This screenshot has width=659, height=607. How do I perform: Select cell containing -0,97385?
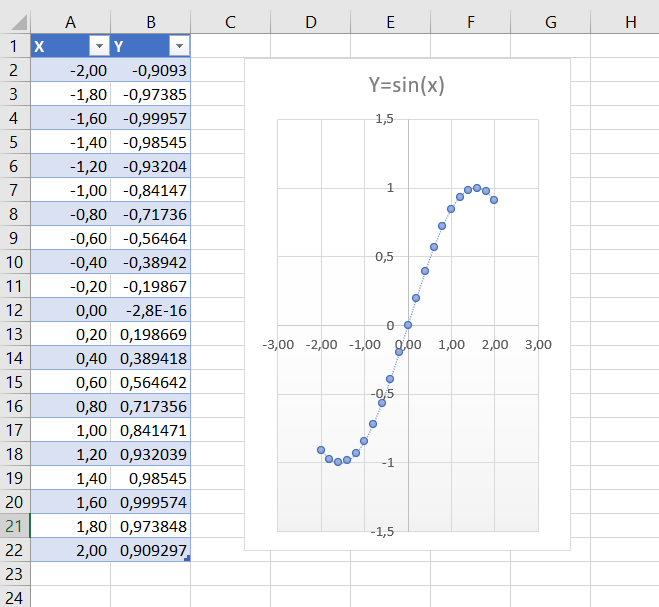150,94
